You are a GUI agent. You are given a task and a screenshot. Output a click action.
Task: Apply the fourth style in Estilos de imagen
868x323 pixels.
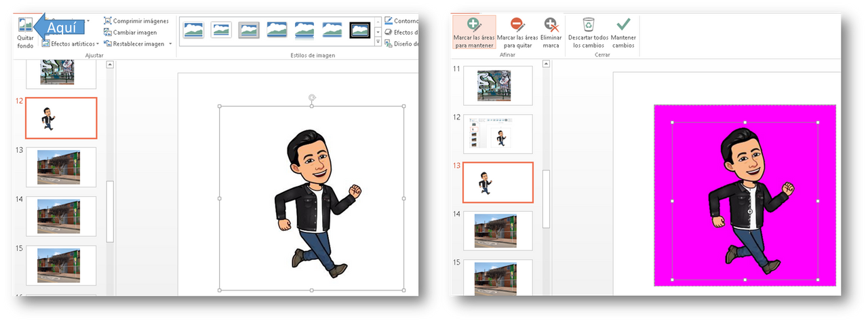(277, 29)
